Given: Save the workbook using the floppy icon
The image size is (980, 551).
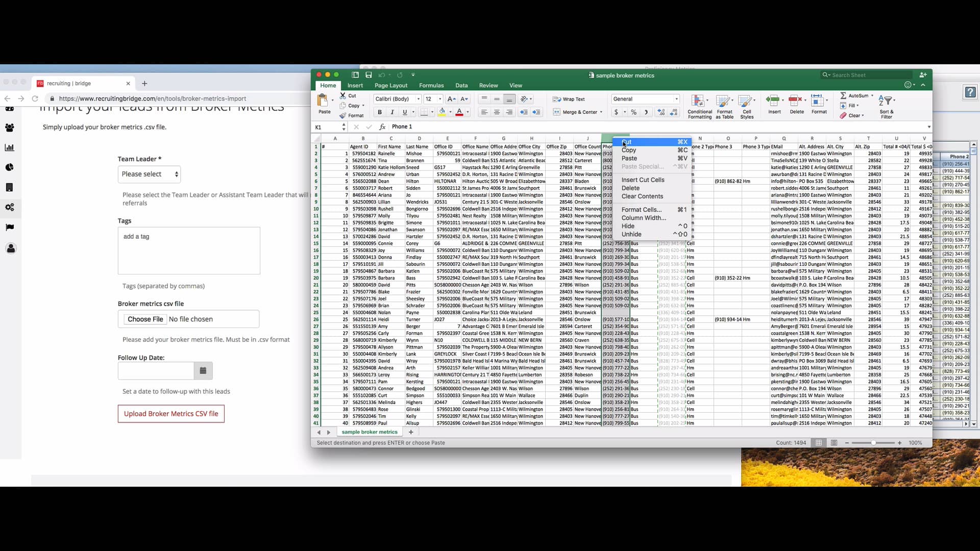Looking at the screenshot, I should coord(369,75).
